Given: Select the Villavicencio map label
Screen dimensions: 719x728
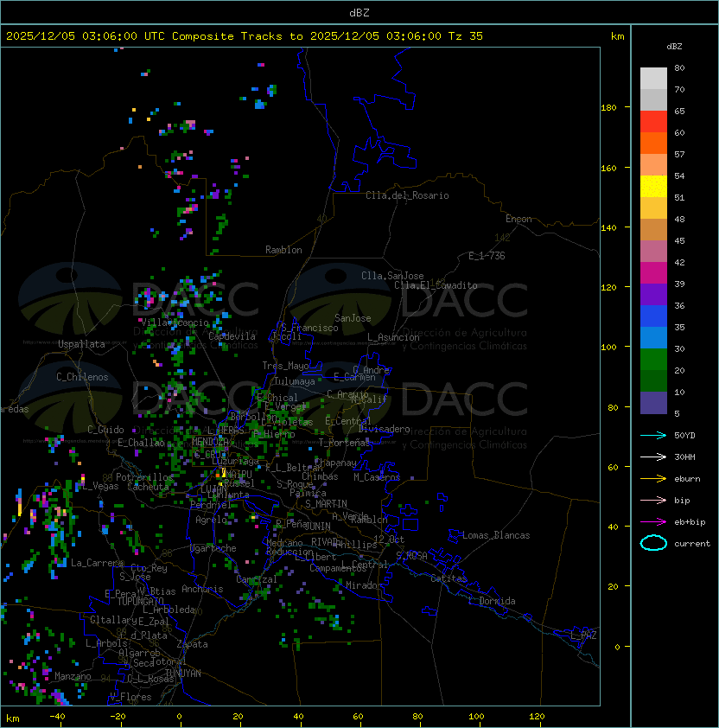Looking at the screenshot, I should [175, 322].
